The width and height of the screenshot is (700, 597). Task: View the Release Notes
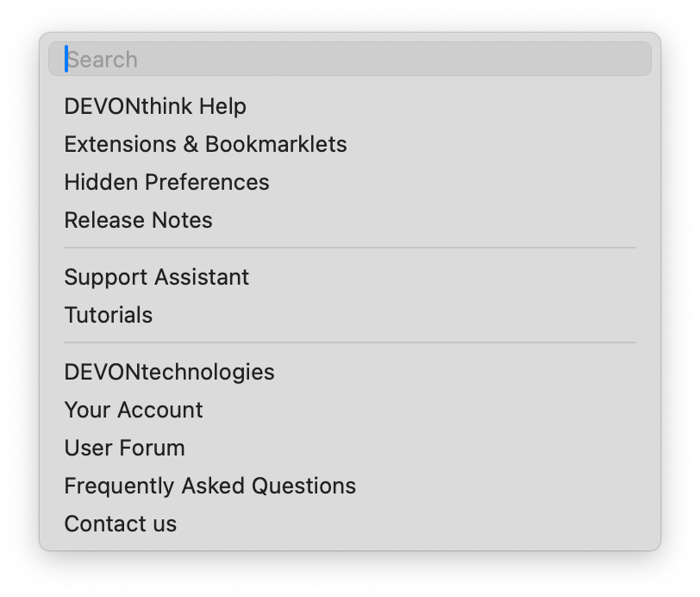pos(138,220)
